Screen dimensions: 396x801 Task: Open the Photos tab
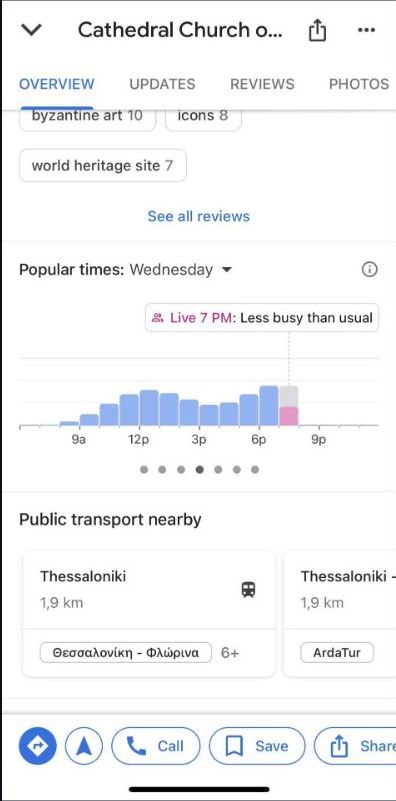[x=359, y=84]
